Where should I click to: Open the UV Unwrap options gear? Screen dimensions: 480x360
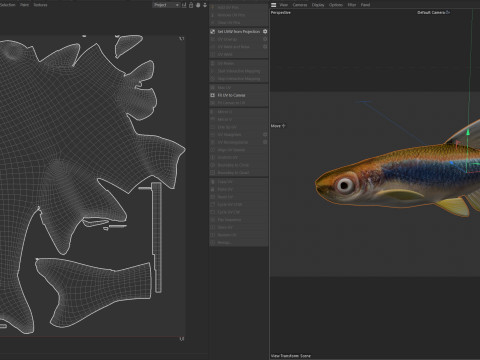(265, 39)
